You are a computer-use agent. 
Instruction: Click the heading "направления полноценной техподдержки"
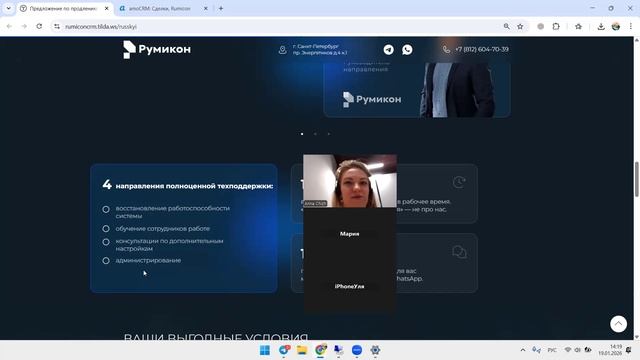click(x=194, y=186)
